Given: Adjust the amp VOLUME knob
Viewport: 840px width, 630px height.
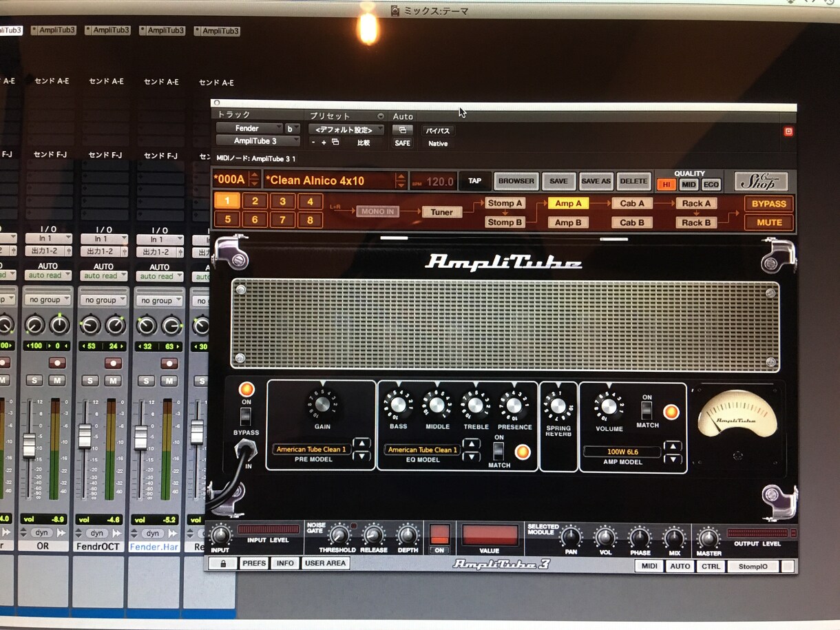Looking at the screenshot, I should point(609,406).
